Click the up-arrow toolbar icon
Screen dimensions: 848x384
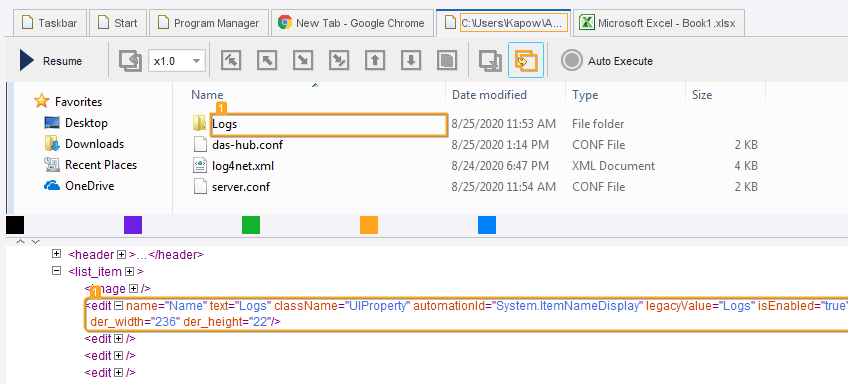[375, 61]
